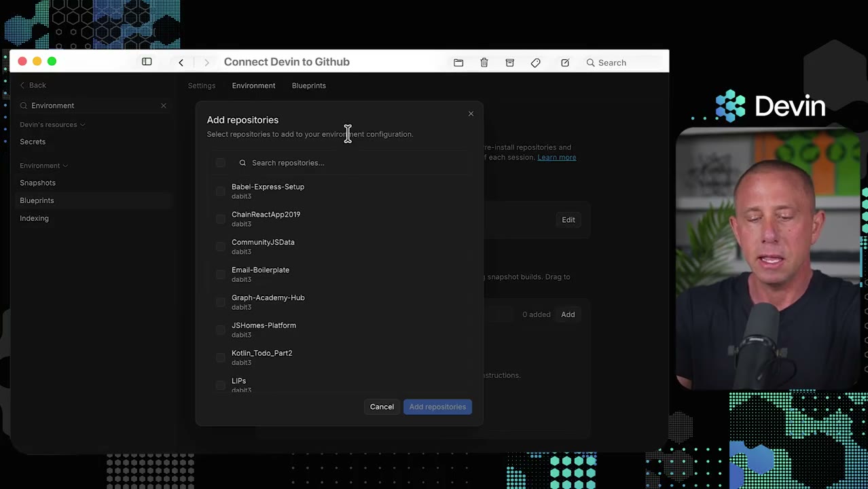Click the archive box icon in toolbar
This screenshot has width=868, height=489.
pos(510,62)
